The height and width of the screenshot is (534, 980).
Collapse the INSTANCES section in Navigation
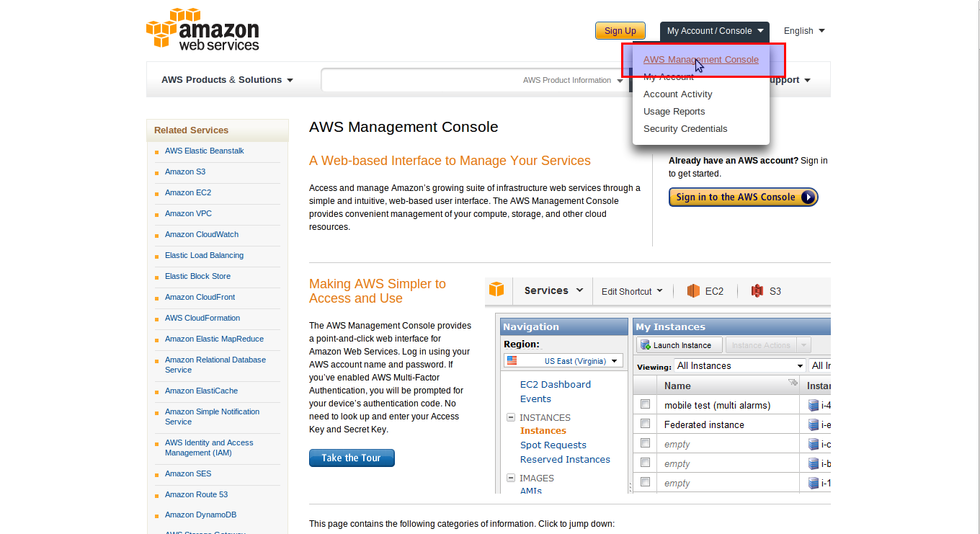point(511,417)
